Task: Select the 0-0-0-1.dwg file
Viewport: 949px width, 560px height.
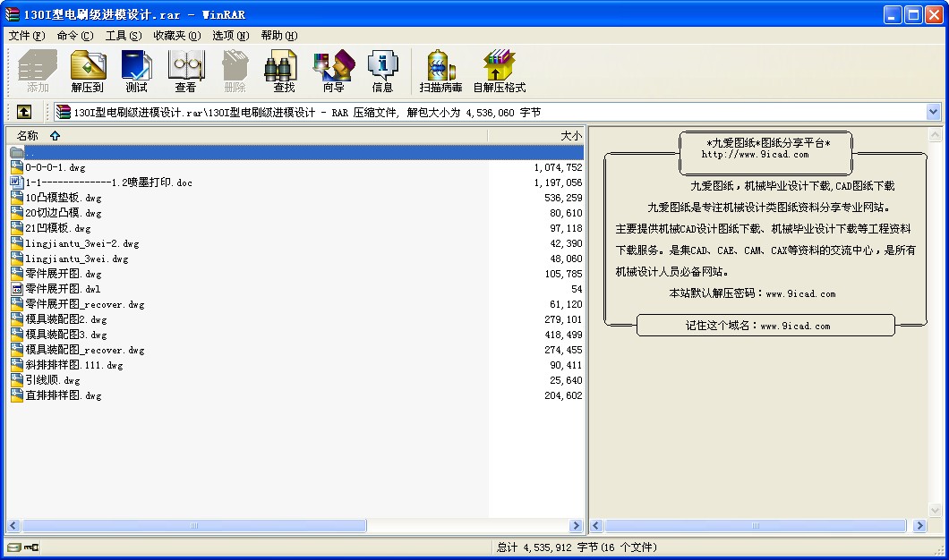Action: click(56, 167)
